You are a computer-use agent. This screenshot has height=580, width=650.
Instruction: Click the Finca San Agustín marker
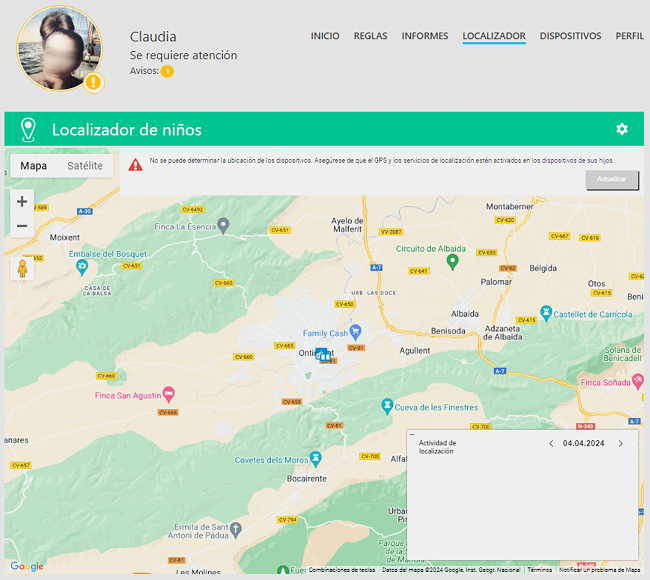168,395
